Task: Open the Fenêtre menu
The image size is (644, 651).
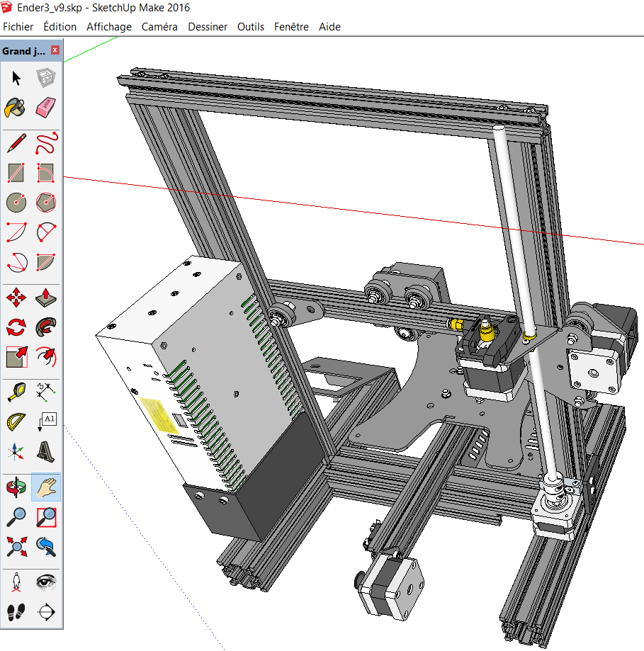Action: pyautogui.click(x=291, y=27)
